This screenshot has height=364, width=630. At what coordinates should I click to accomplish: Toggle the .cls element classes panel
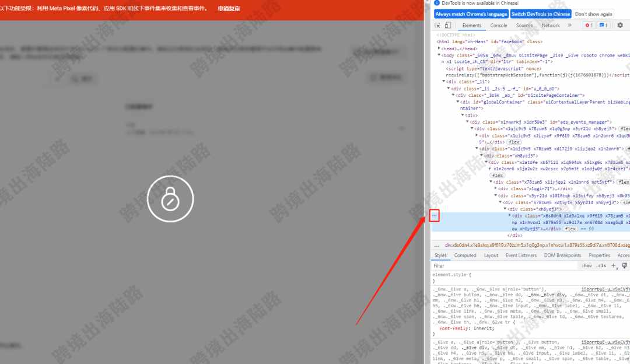(x=601, y=265)
